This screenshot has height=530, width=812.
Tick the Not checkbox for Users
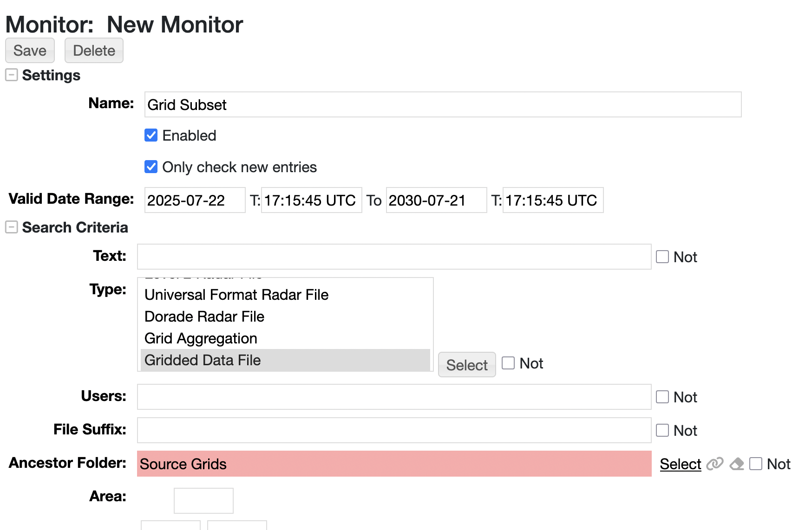coord(662,397)
